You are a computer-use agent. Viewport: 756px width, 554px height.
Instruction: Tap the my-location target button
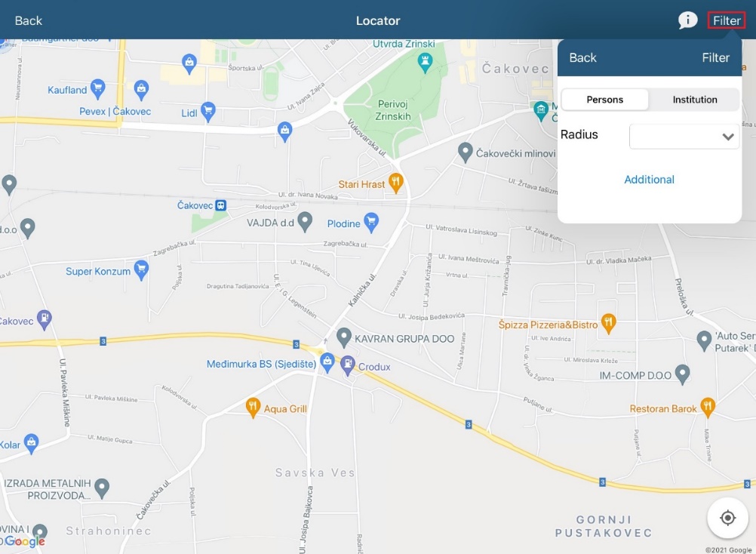click(727, 518)
